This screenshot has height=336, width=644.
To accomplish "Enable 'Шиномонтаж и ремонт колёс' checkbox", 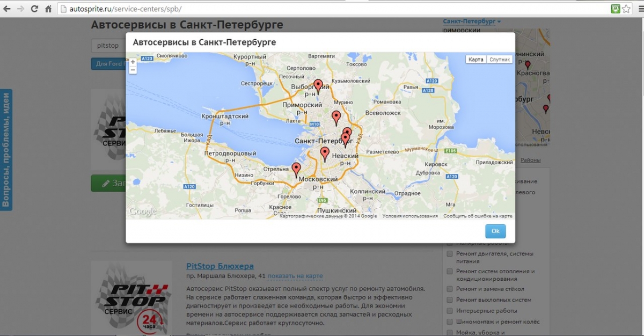I will pyautogui.click(x=450, y=322).
